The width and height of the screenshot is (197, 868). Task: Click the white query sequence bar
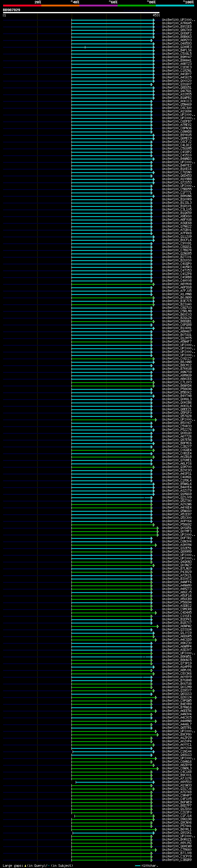coord(81,13)
